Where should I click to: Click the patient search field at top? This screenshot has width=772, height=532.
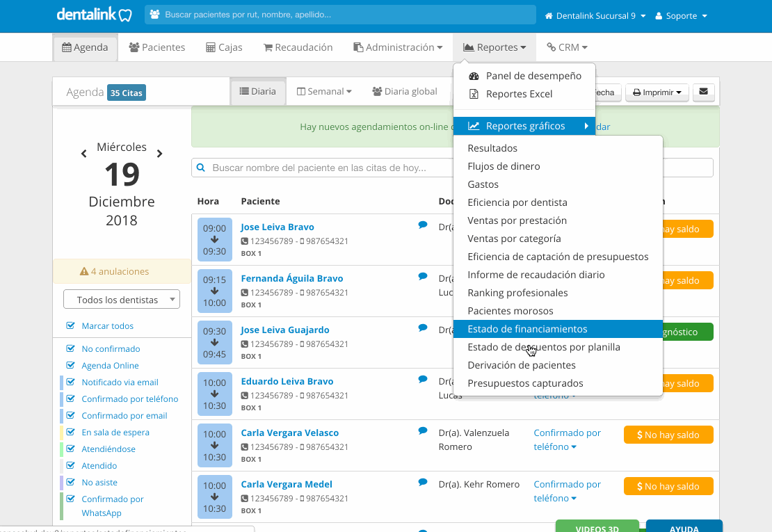340,15
